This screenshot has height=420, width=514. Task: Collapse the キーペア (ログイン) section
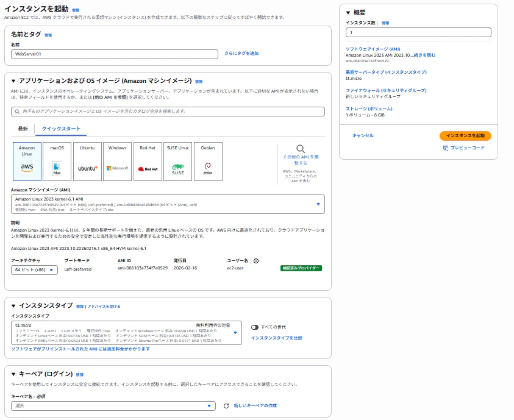[13, 374]
